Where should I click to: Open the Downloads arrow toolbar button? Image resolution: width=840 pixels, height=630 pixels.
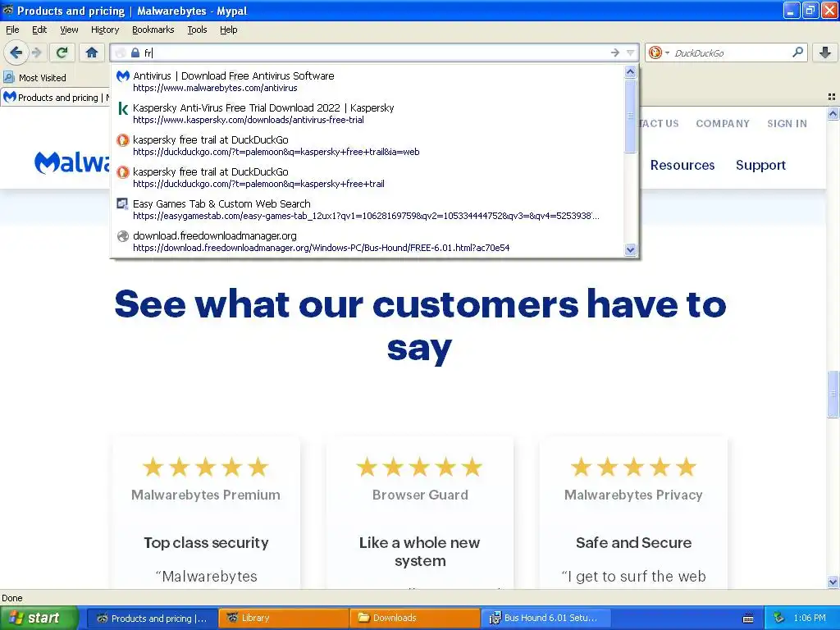click(x=825, y=52)
